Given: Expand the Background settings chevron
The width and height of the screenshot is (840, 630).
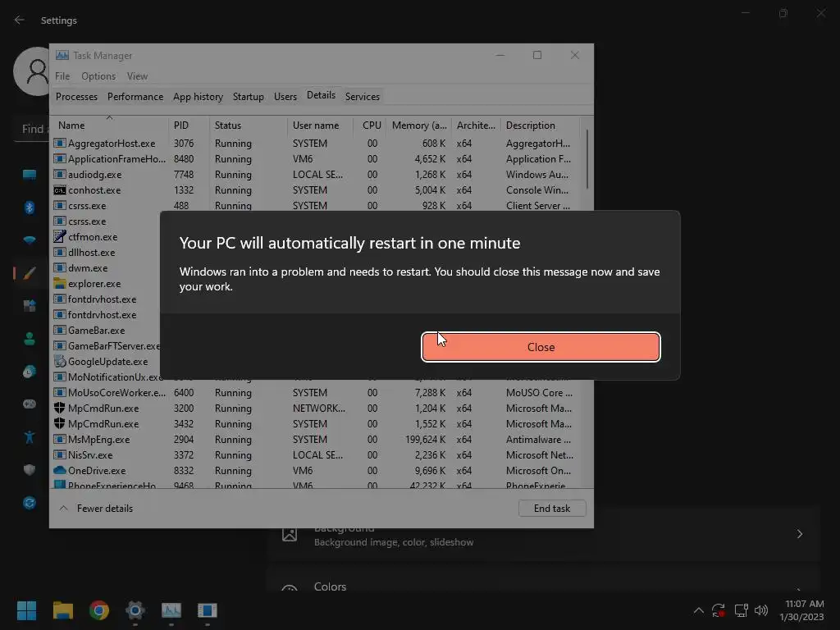Looking at the screenshot, I should (799, 533).
